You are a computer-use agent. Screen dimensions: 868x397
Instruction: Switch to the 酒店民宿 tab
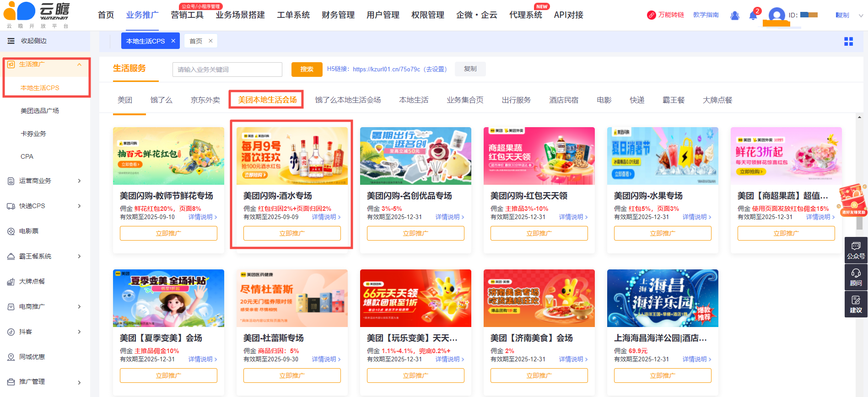click(564, 100)
